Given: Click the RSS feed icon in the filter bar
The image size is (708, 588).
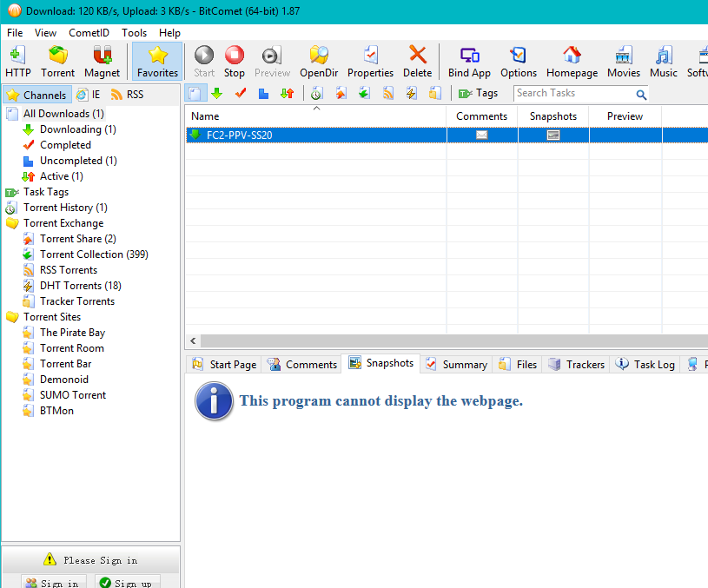Looking at the screenshot, I should click(x=387, y=94).
